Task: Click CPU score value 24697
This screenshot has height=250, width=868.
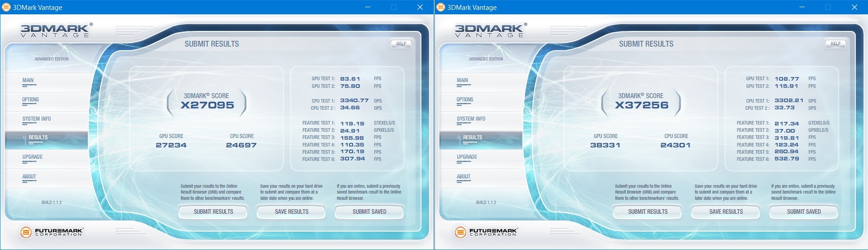Action: click(x=241, y=145)
